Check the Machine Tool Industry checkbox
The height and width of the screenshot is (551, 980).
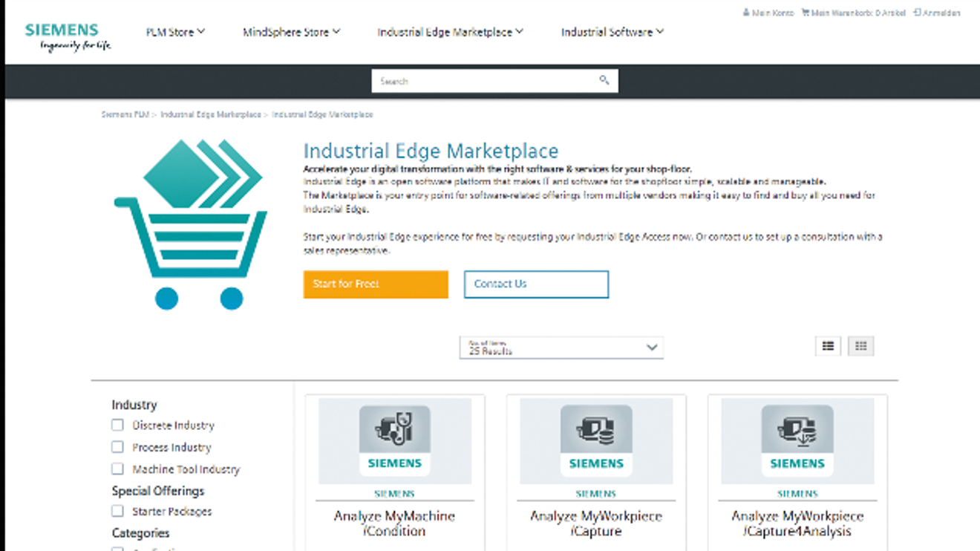click(117, 469)
